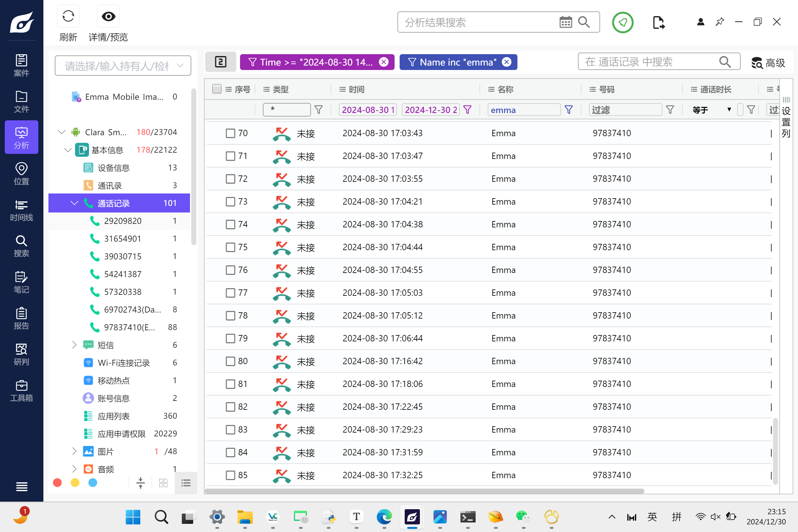Check the checkbox for row 78

pos(231,315)
